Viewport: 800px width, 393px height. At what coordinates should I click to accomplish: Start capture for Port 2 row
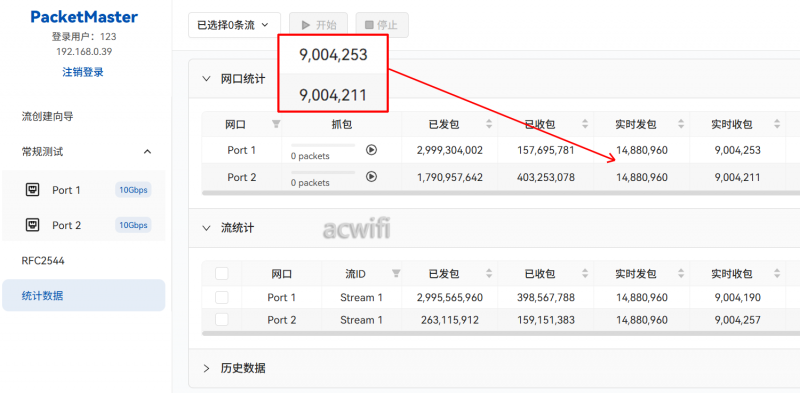(x=371, y=177)
